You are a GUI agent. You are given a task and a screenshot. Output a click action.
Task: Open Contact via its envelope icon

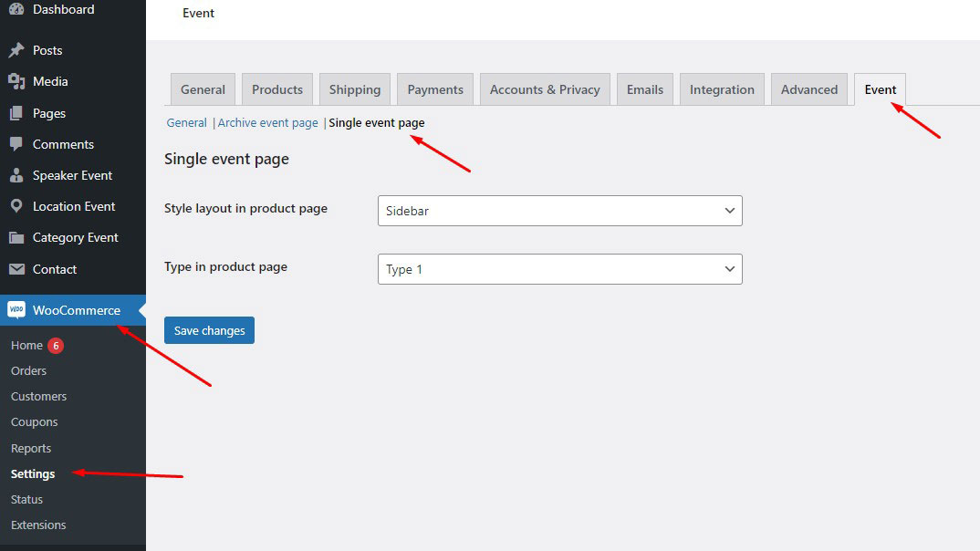tap(16, 269)
